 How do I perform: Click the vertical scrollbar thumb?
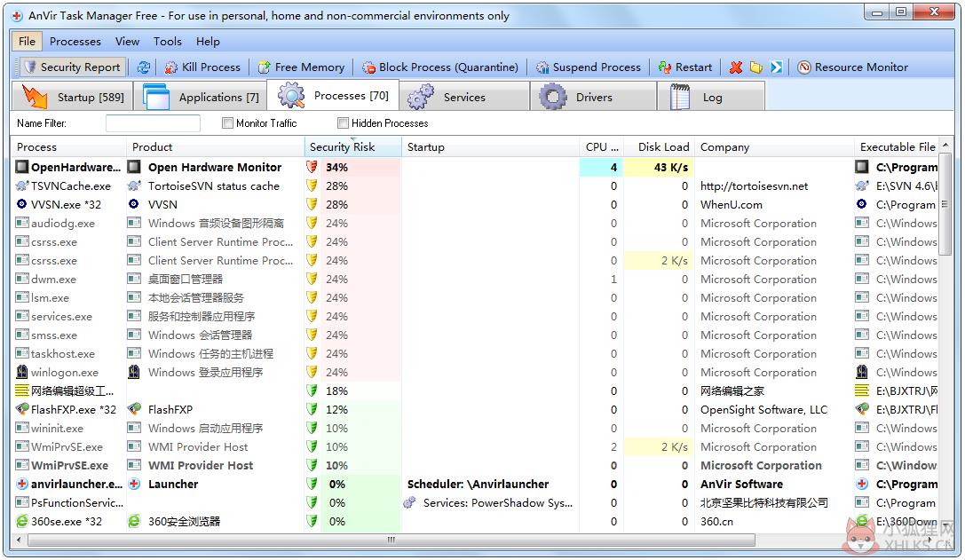click(945, 203)
